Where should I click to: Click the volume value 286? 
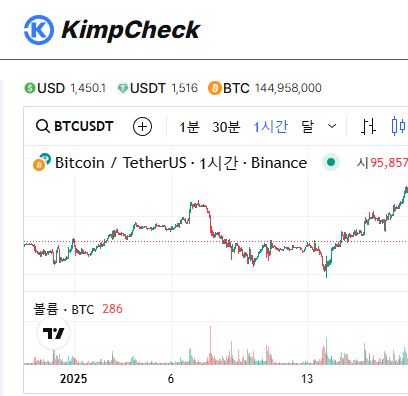(x=112, y=309)
